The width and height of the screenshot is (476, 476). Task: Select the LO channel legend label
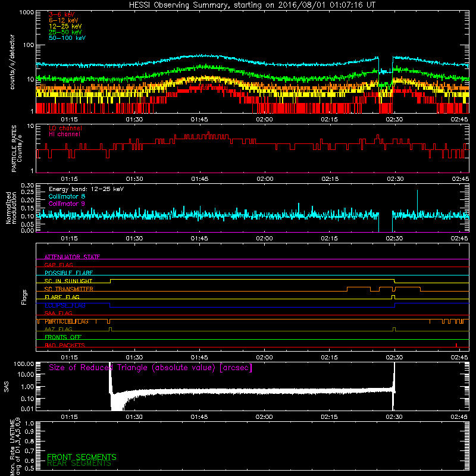tap(65, 128)
